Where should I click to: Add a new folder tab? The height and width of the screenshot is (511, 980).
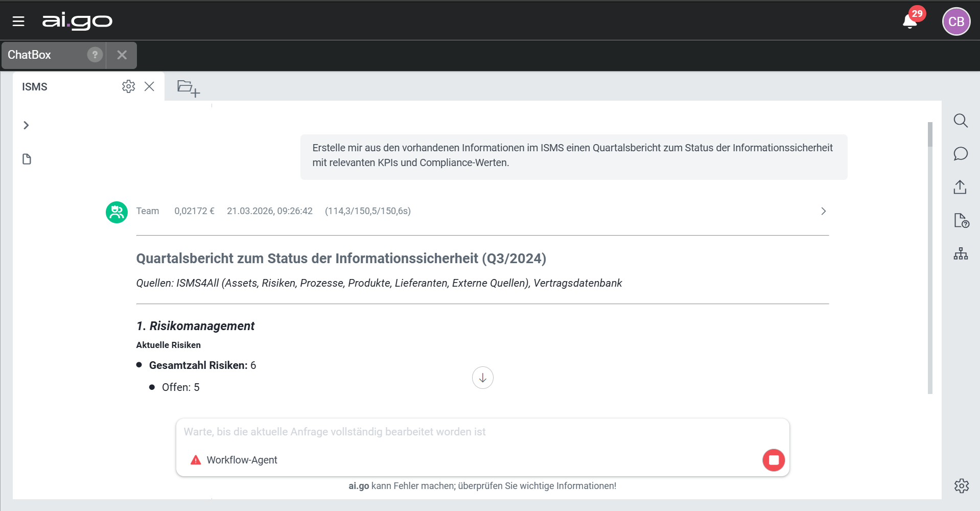click(x=188, y=88)
